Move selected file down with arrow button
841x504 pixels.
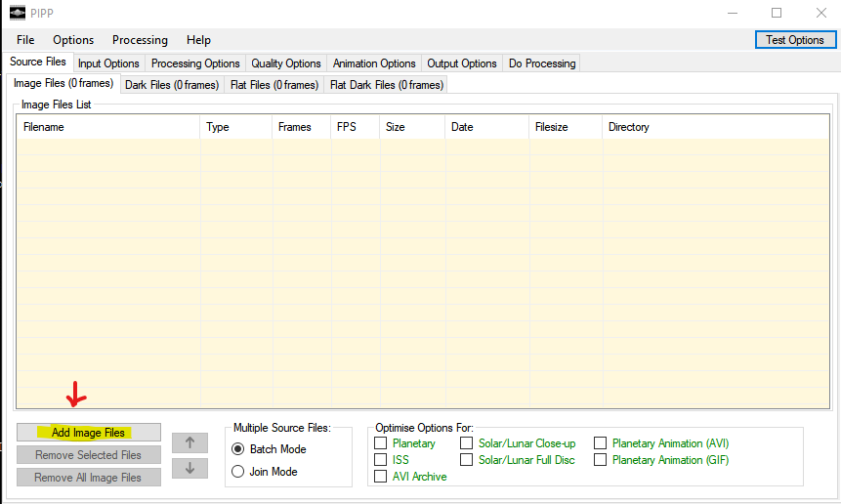tap(189, 468)
